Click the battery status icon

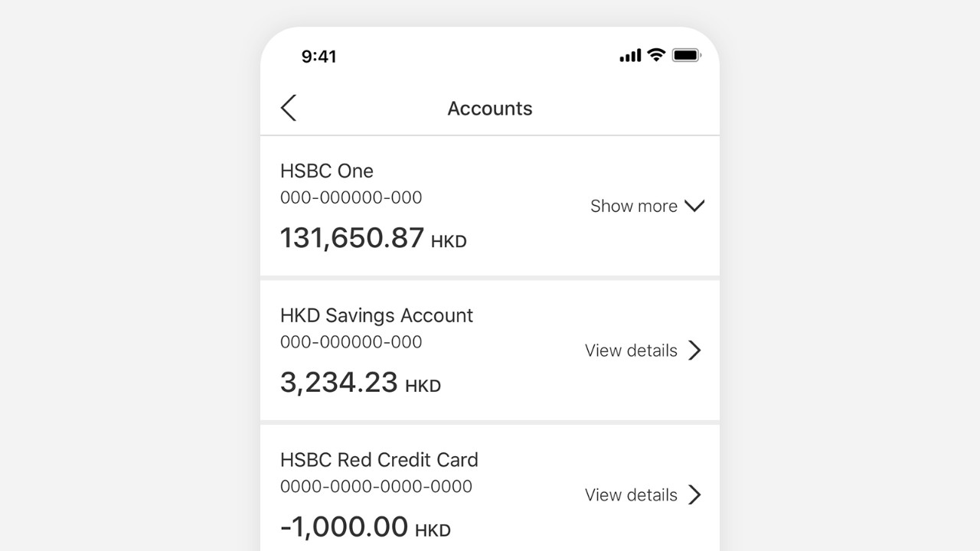coord(686,55)
